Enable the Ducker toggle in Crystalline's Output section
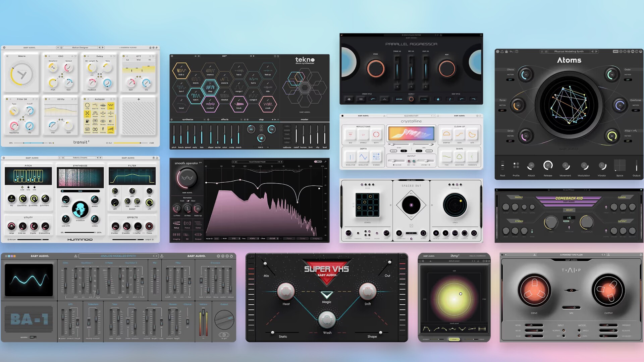 [394, 165]
